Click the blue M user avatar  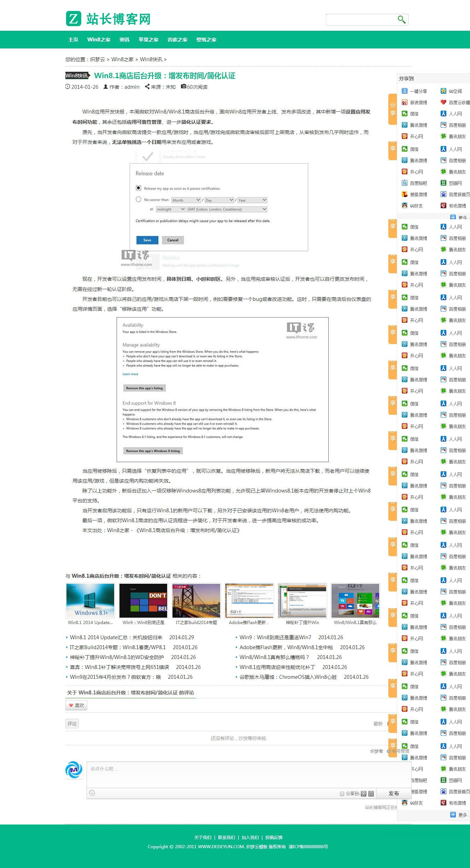click(74, 770)
